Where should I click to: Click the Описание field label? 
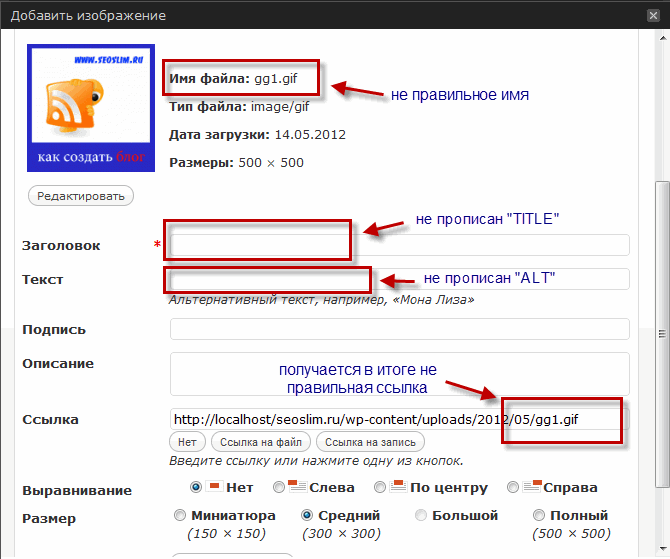(58, 364)
